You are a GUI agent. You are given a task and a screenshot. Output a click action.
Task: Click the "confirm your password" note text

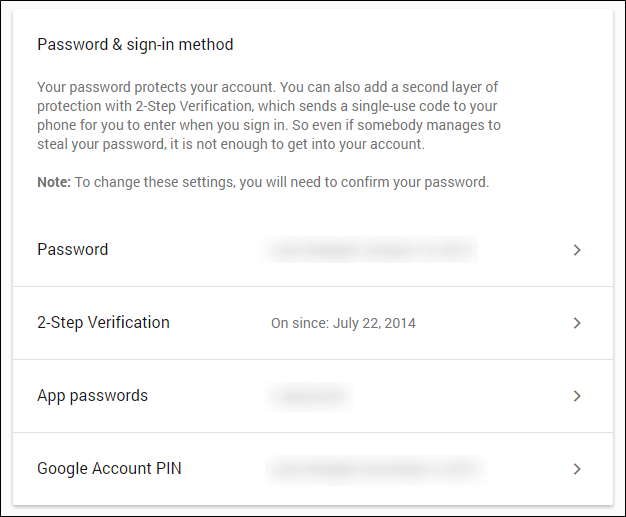point(415,182)
